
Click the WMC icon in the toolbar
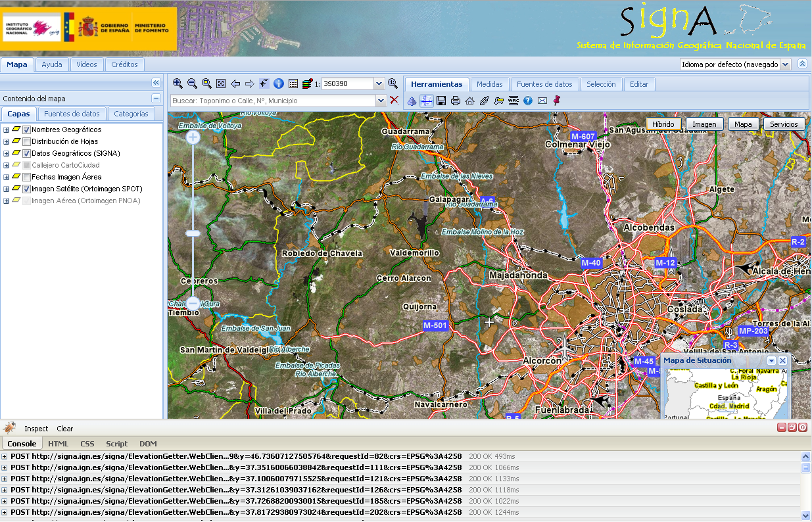(x=513, y=101)
